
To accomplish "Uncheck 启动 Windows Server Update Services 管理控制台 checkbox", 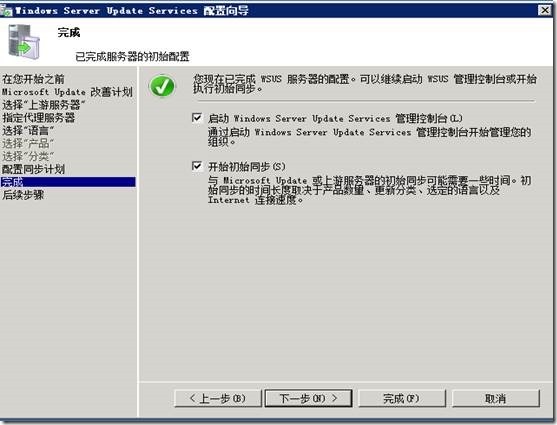I will pos(197,118).
